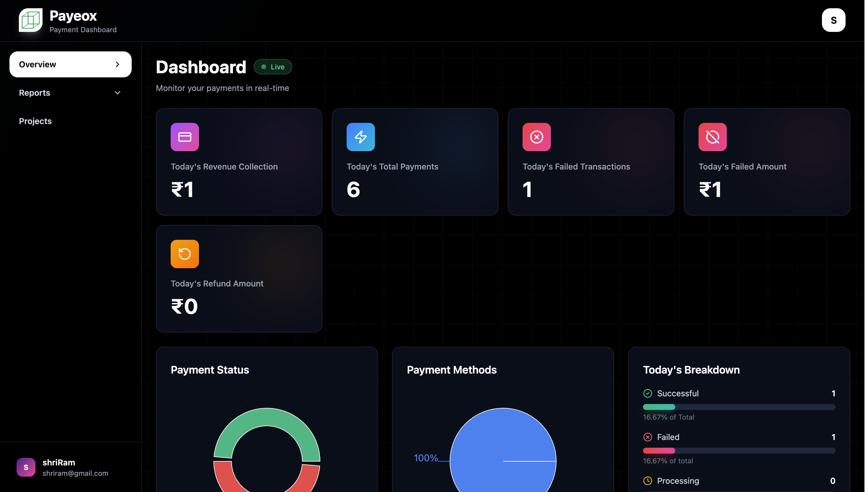Click the Payeox cube logo icon

pyautogui.click(x=30, y=20)
